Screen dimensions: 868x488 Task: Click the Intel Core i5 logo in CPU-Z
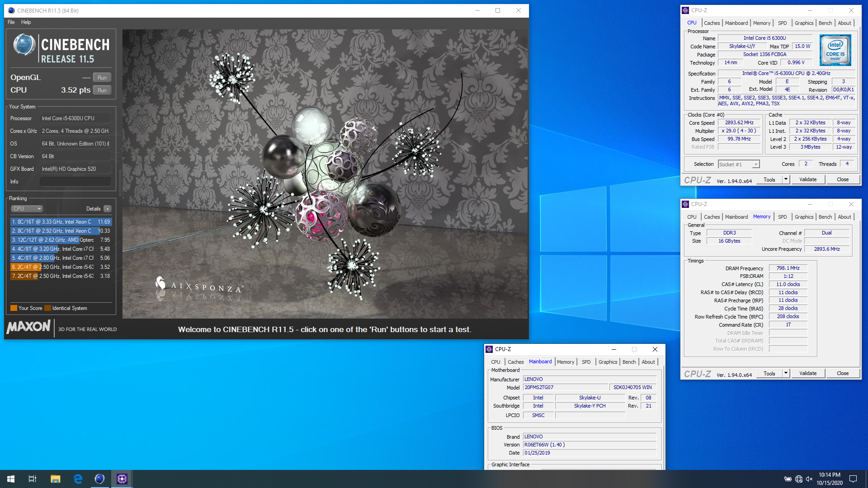coord(835,50)
